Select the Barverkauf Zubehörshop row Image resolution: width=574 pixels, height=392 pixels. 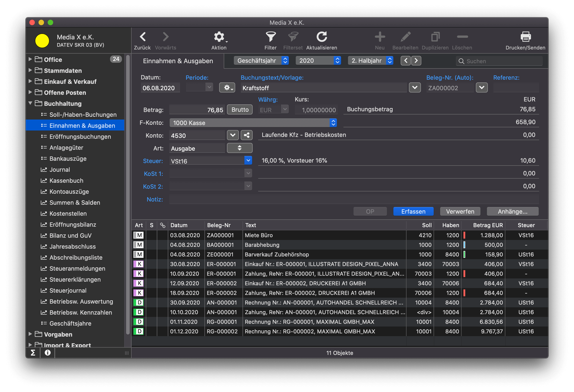340,254
